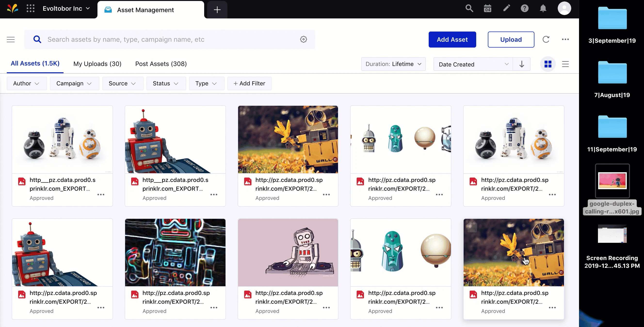The height and width of the screenshot is (327, 644).
Task: Open options for DJ robot asset
Action: tap(326, 308)
